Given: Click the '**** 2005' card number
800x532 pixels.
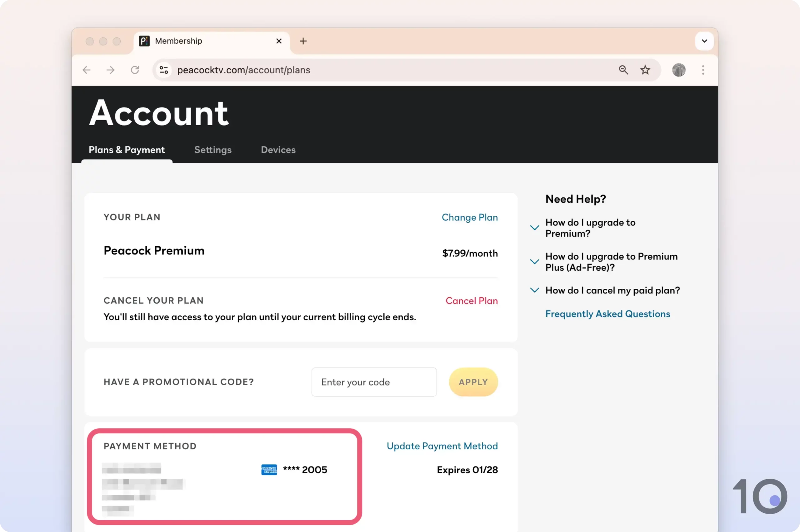Looking at the screenshot, I should point(305,470).
